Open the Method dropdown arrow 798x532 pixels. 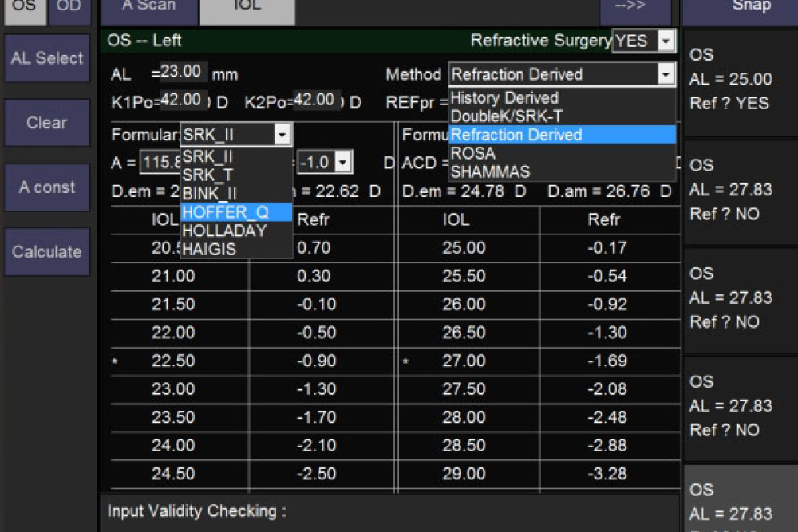coord(666,75)
